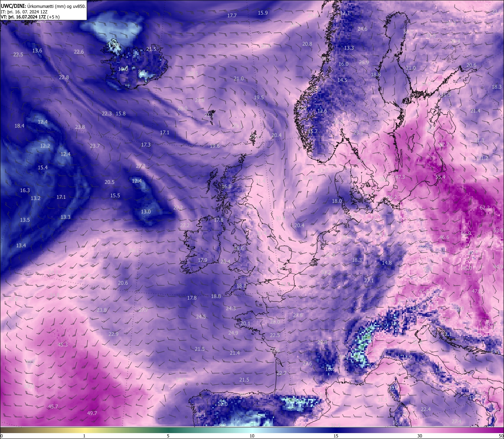Click the 27.1 value label
This screenshot has width=504, height=439.
[369, 281]
